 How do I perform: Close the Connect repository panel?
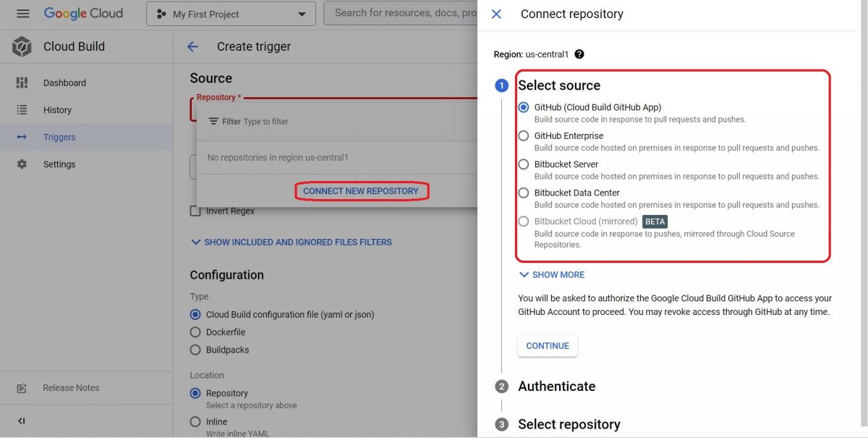click(x=495, y=14)
